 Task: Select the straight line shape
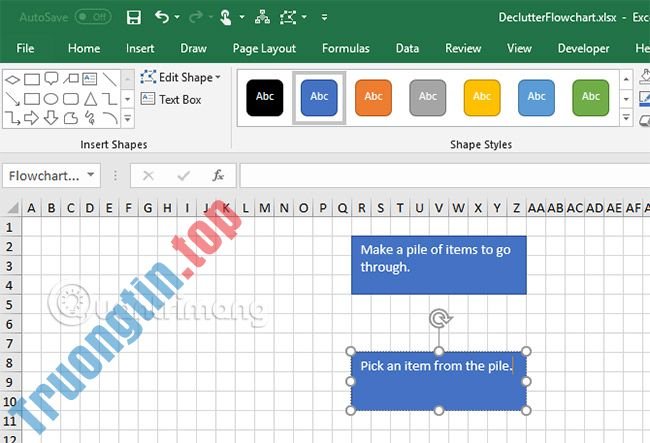109,79
